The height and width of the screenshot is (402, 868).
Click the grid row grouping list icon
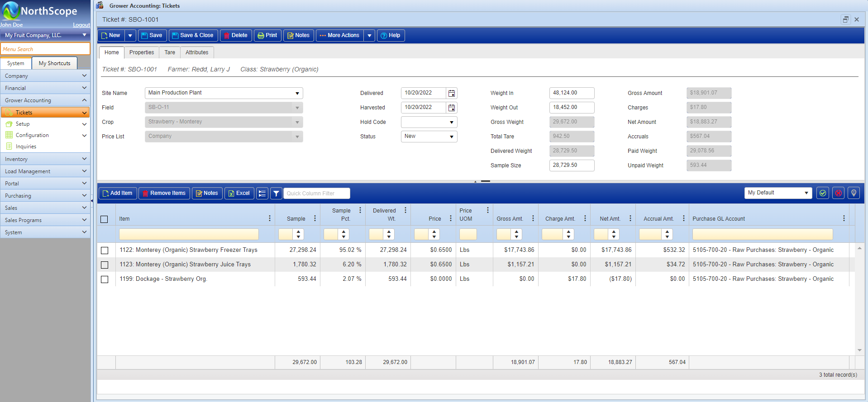coord(262,194)
